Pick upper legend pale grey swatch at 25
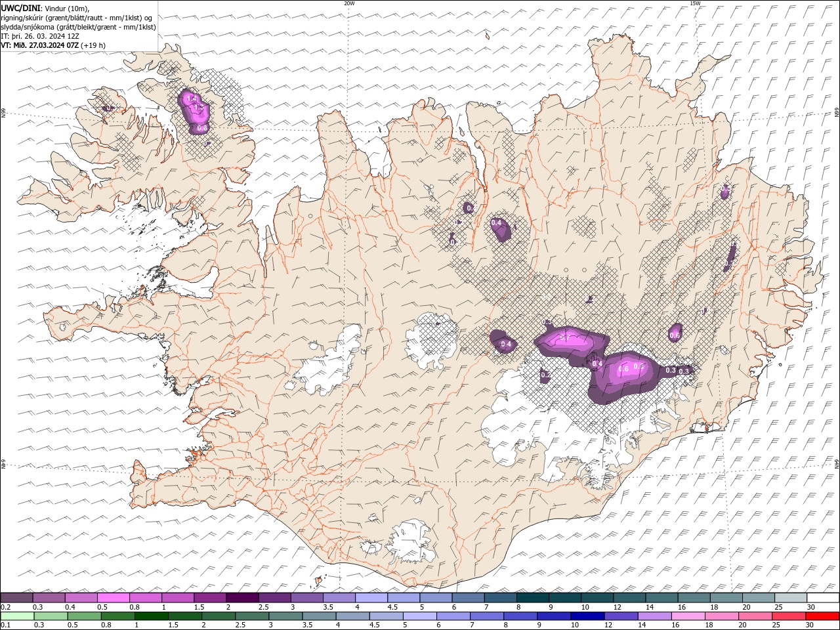 point(791,597)
